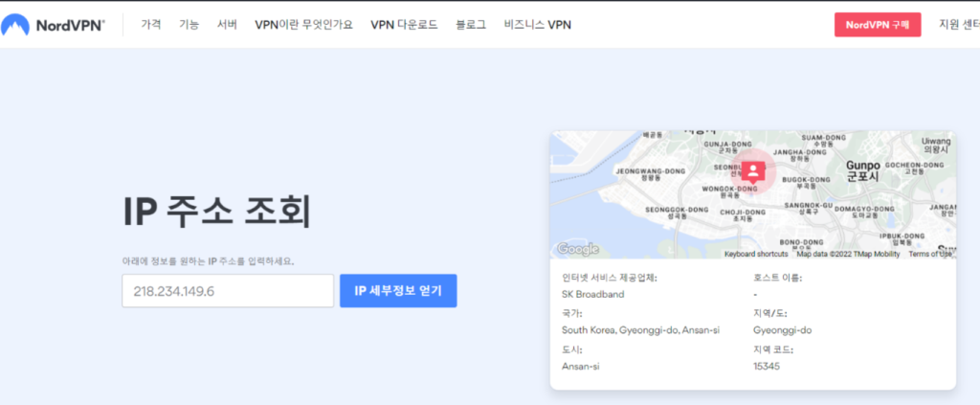
Task: Click the 국가 label
Action: click(572, 313)
